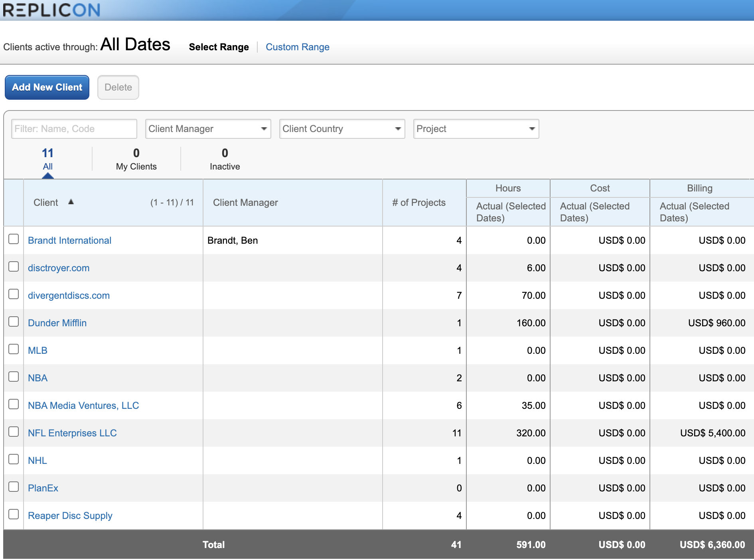The width and height of the screenshot is (754, 560).
Task: Show the Inactive clients tab
Action: 225,159
